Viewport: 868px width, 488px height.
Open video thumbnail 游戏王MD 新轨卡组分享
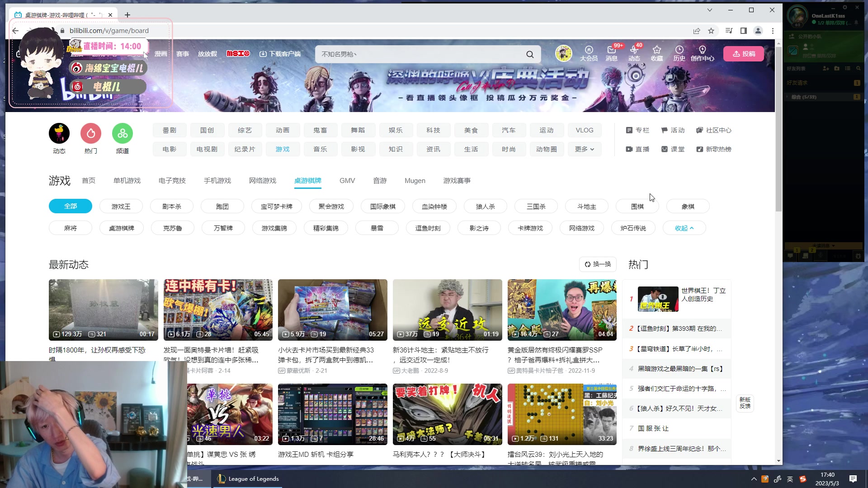(x=333, y=414)
